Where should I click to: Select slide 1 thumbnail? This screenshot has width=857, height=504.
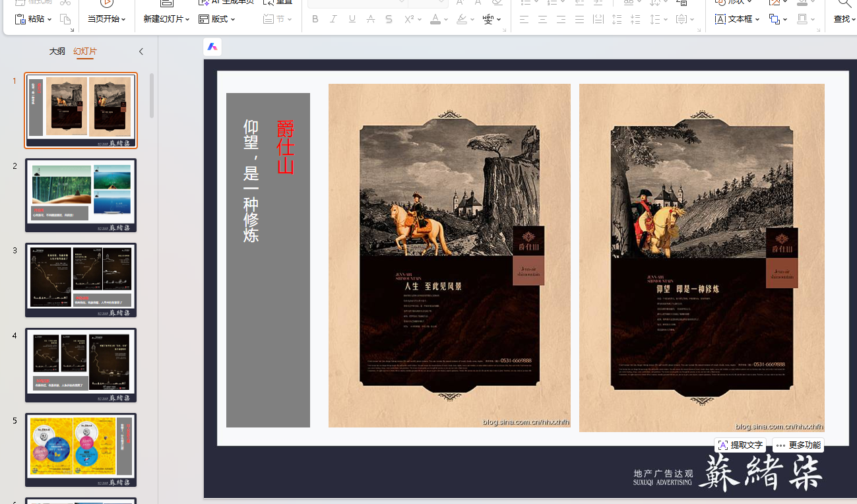click(81, 110)
